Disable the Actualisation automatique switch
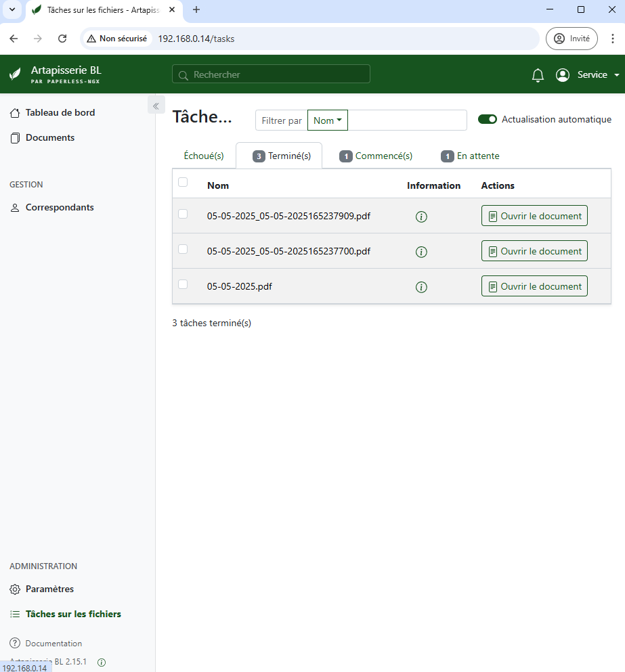This screenshot has width=625, height=672. tap(488, 119)
